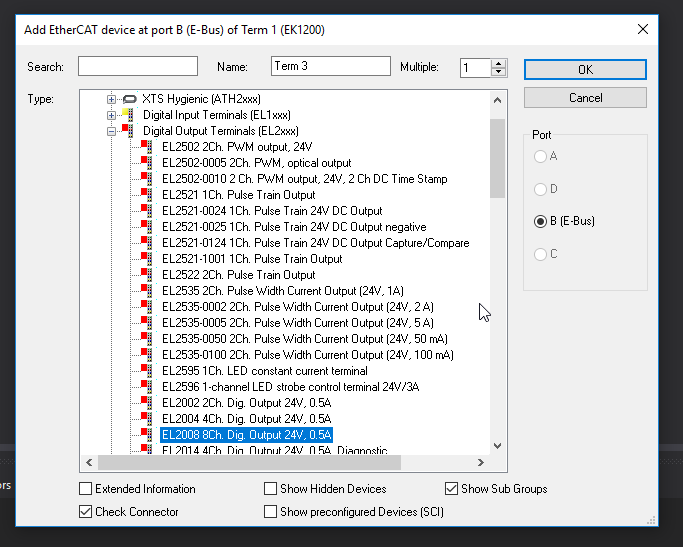Viewport: 683px width, 547px height.
Task: Uncheck Show Sub Groups option
Action: pyautogui.click(x=452, y=489)
